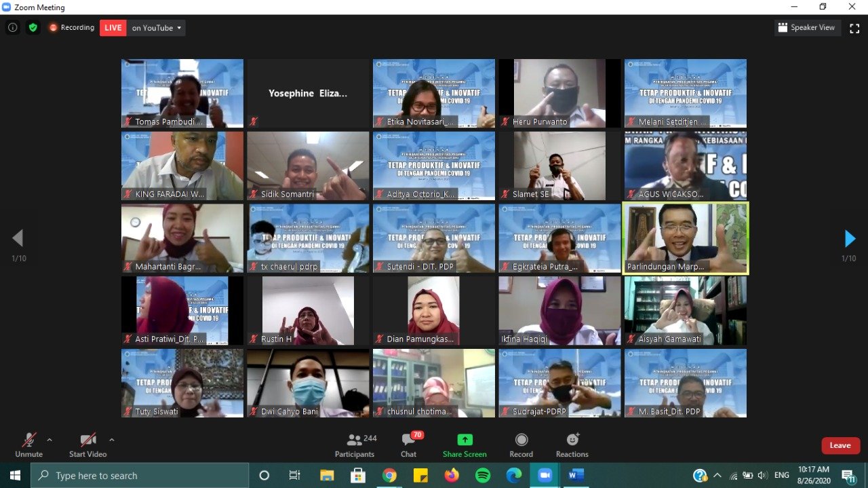The image size is (868, 488).
Task: Unmute the microphone
Action: 28,445
